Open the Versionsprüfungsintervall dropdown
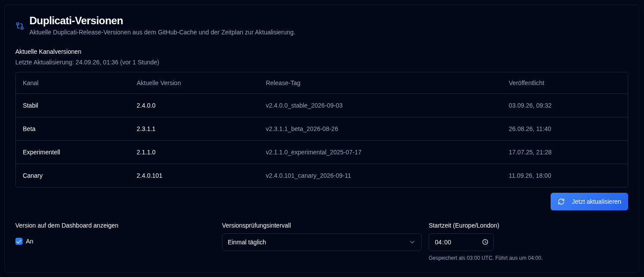The width and height of the screenshot is (644, 277). coord(322,242)
